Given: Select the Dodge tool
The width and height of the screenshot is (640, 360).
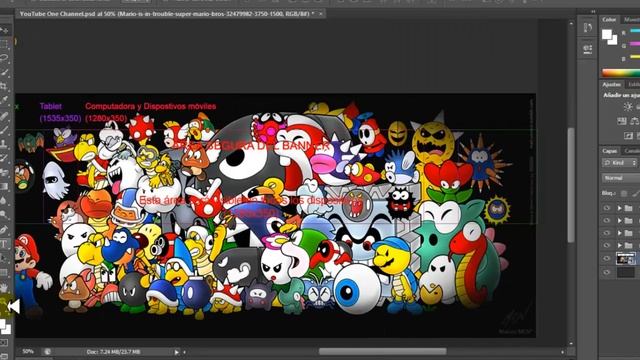Looking at the screenshot, I should tap(5, 215).
